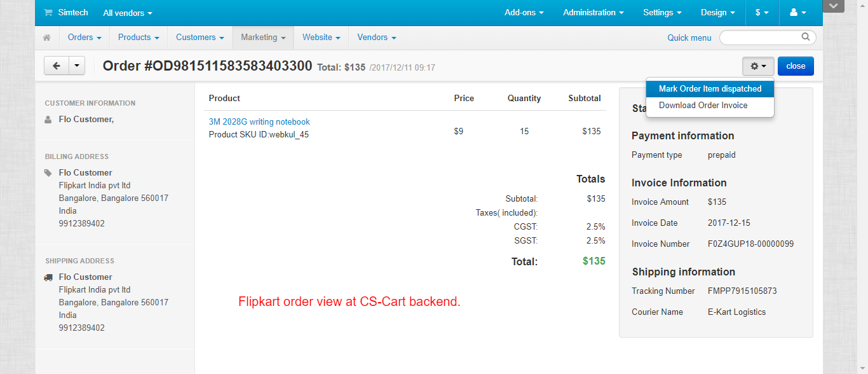868x374 pixels.
Task: Open the currency $ dropdown
Action: pos(762,13)
